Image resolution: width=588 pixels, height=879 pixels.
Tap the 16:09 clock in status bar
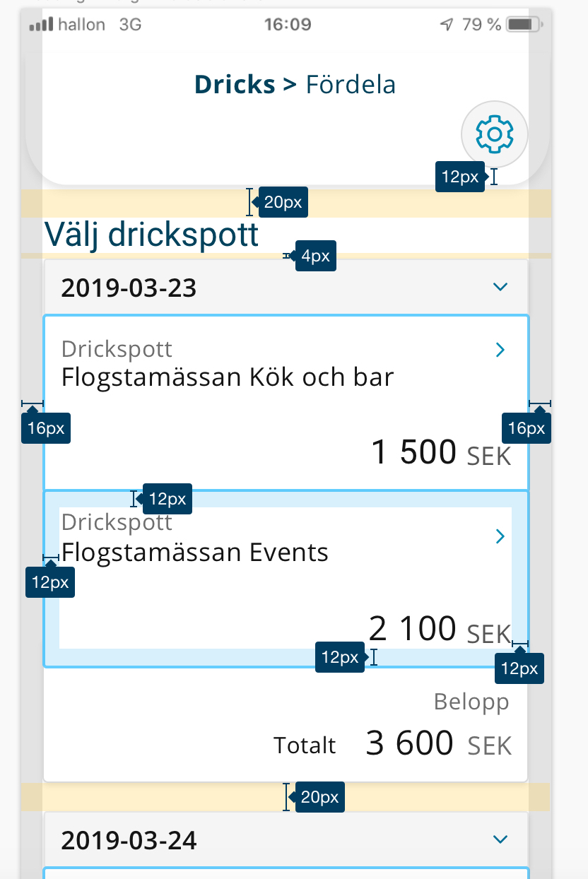(x=288, y=25)
